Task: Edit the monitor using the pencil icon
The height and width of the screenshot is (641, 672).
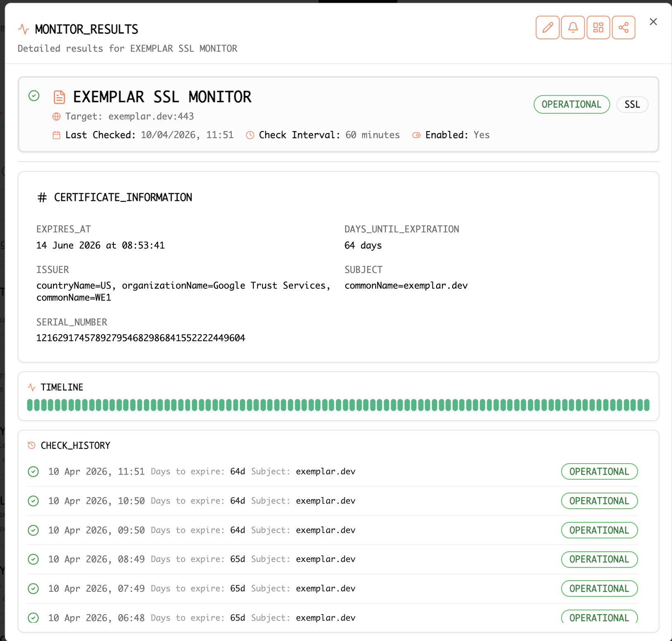Action: (x=547, y=27)
